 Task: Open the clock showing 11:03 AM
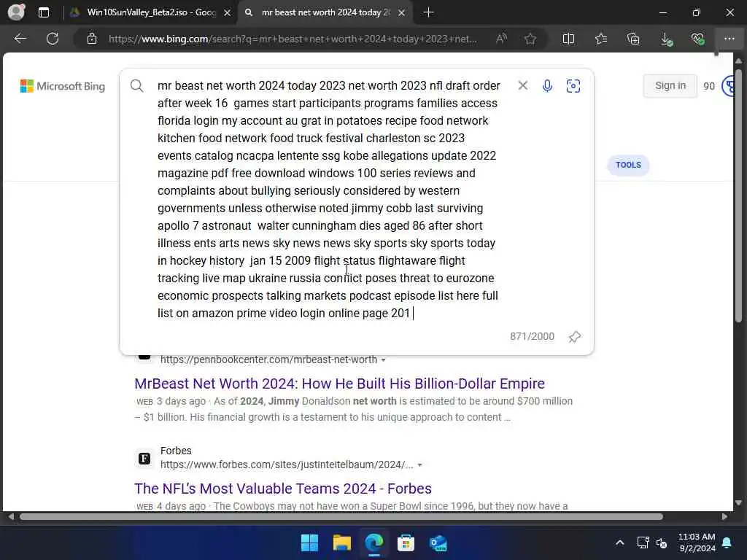tap(697, 542)
